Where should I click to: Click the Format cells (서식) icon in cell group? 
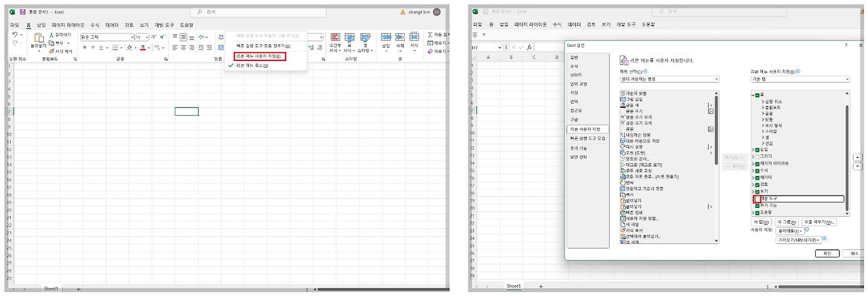pos(414,37)
